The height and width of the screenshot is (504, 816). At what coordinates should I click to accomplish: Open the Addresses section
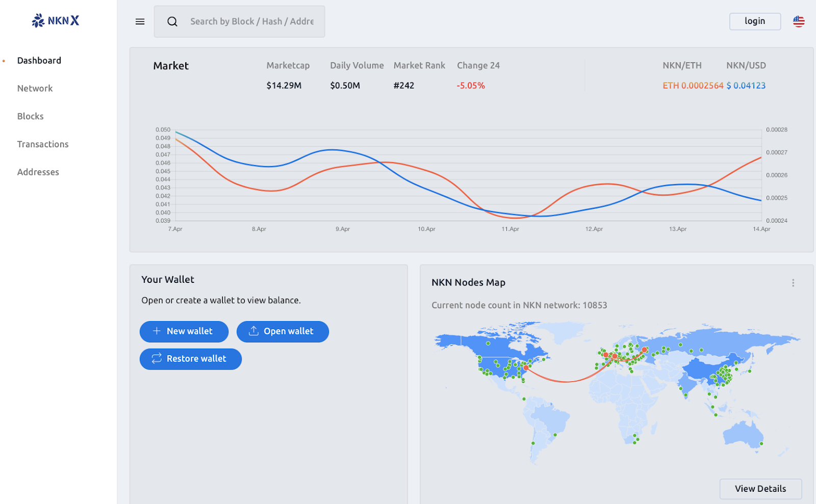coord(38,172)
